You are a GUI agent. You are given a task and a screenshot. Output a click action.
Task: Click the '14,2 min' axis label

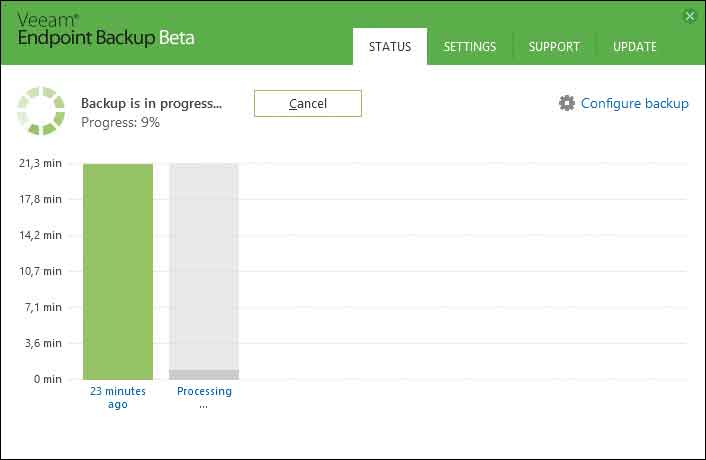point(40,235)
